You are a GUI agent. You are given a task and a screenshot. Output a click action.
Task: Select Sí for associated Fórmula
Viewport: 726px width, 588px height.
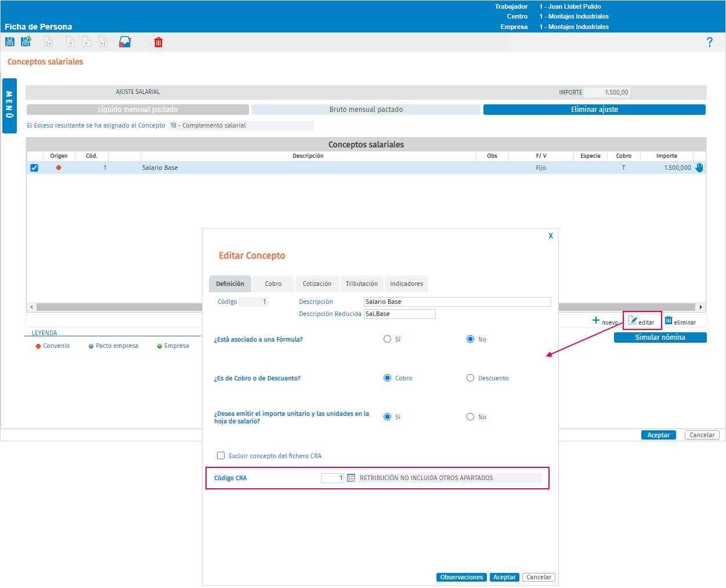click(x=387, y=339)
